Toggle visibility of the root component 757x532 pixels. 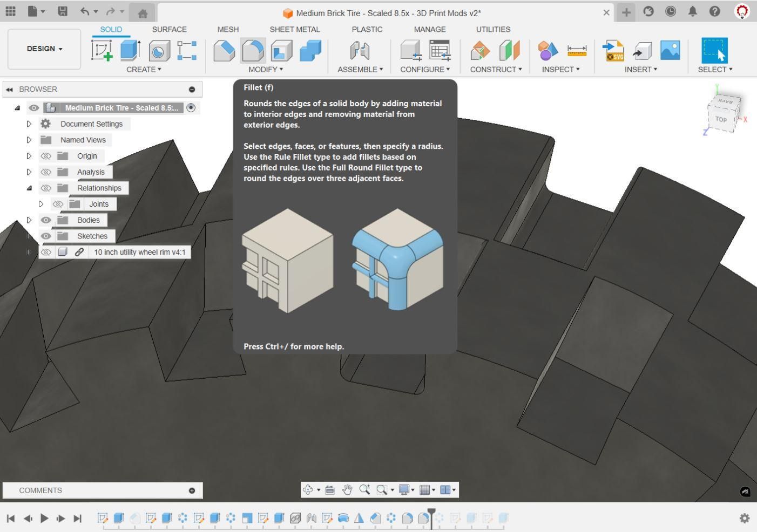coord(33,108)
